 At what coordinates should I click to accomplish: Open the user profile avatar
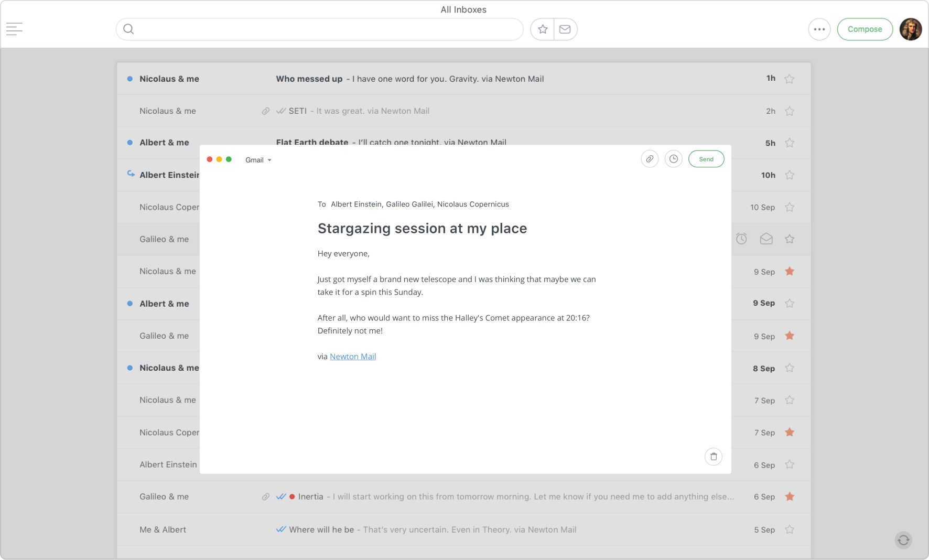911,29
